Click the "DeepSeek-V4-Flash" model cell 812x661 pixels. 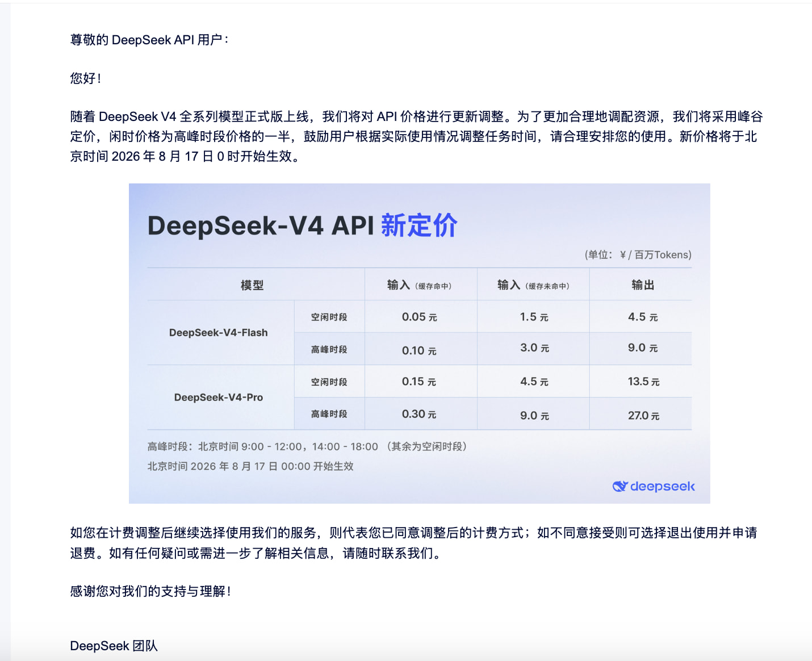219,332
